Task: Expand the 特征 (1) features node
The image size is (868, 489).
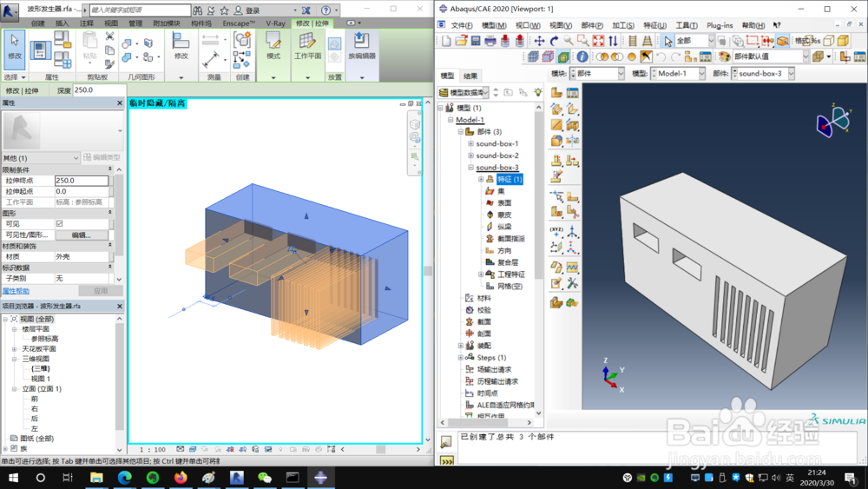Action: pyautogui.click(x=481, y=180)
